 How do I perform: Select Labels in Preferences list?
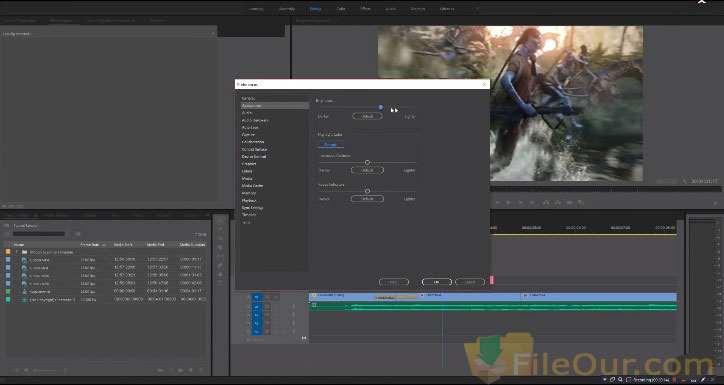pyautogui.click(x=247, y=171)
